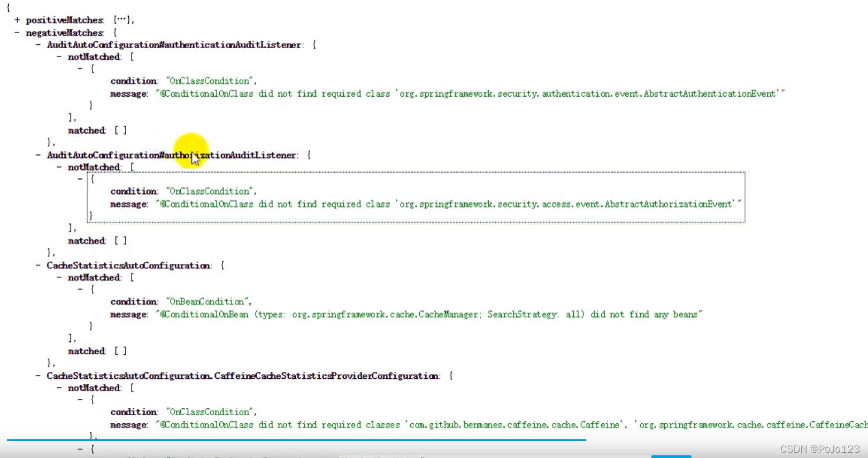Image resolution: width=868 pixels, height=458 pixels.
Task: Collapse the plain CacheStatisticsAutoConfiguration entry's minus toggle
Action: 38,265
